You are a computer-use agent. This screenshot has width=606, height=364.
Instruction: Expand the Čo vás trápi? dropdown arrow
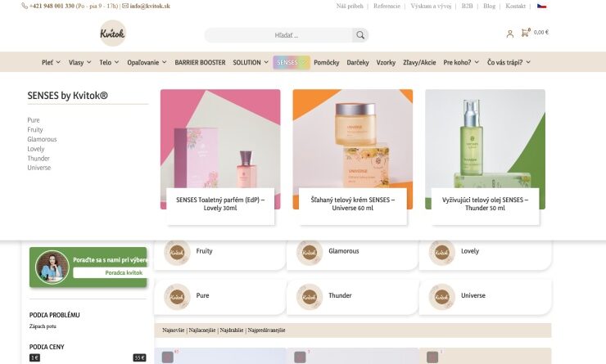528,62
